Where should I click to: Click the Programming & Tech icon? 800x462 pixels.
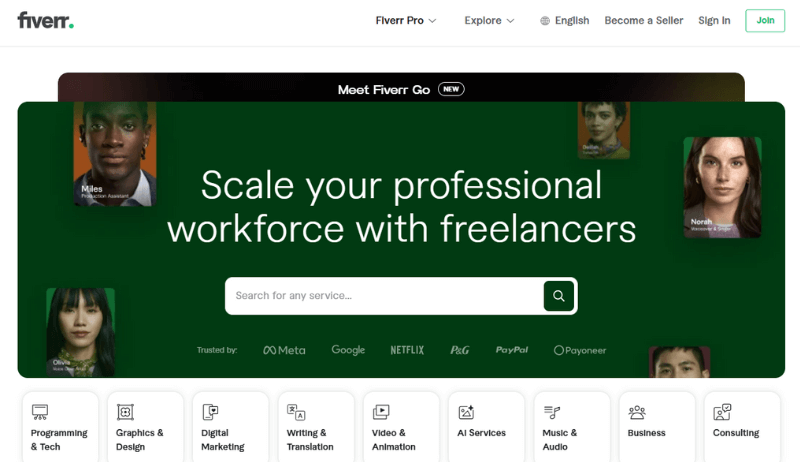(x=40, y=412)
